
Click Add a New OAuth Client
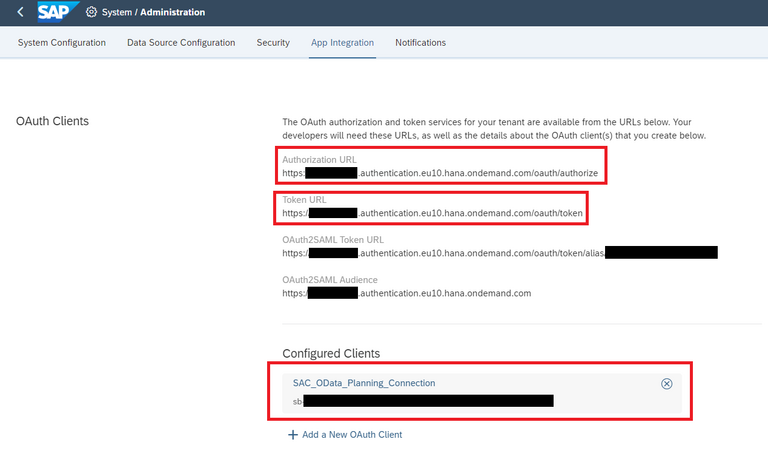pos(352,435)
